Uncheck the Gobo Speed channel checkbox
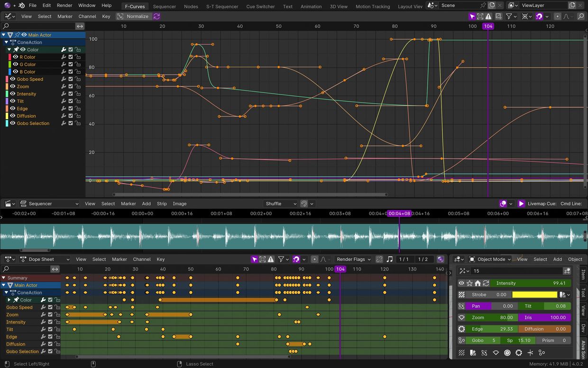588x368 pixels. point(71,79)
